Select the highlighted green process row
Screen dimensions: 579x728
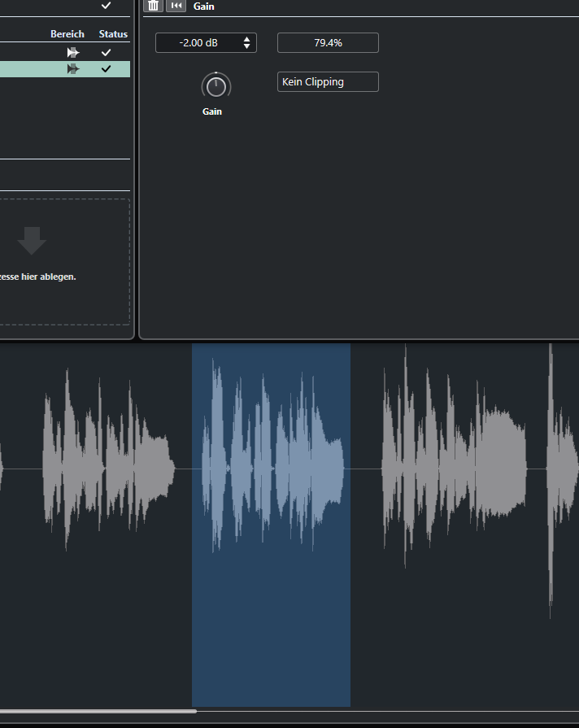33,69
